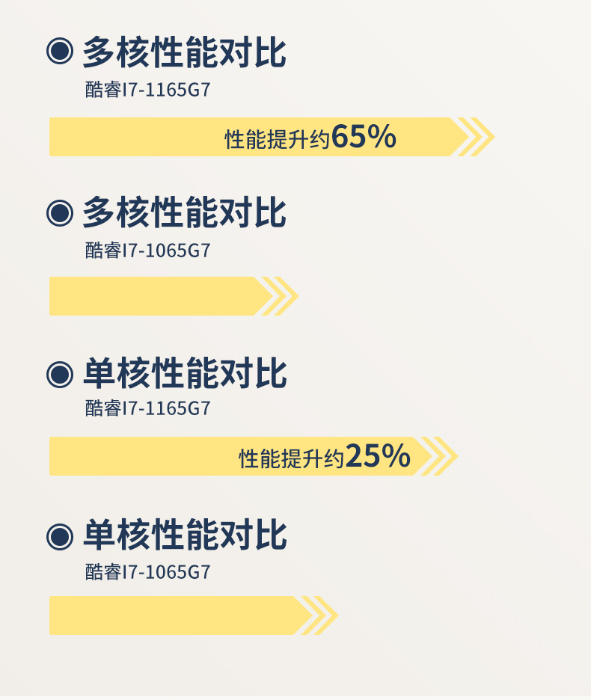Click 酷睿I7-1165G7 label under first single-core heading
Screen dimensions: 591x700
click(x=148, y=408)
